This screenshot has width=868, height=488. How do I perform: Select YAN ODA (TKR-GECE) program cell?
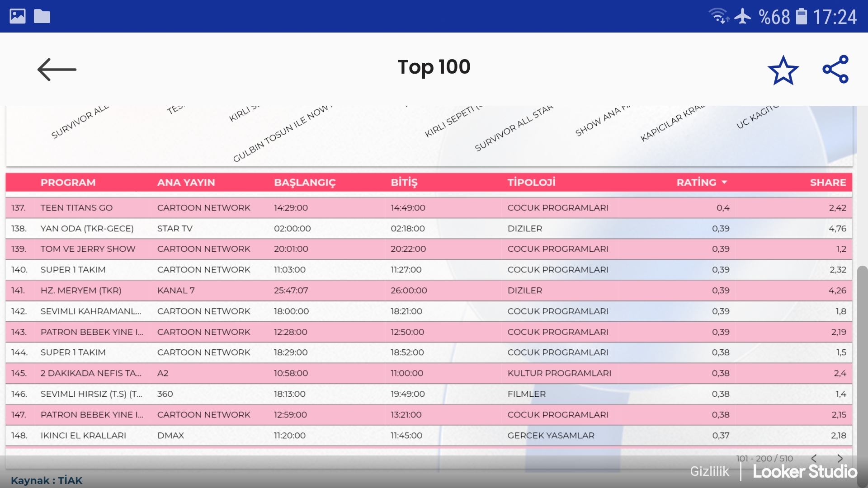tap(87, 229)
